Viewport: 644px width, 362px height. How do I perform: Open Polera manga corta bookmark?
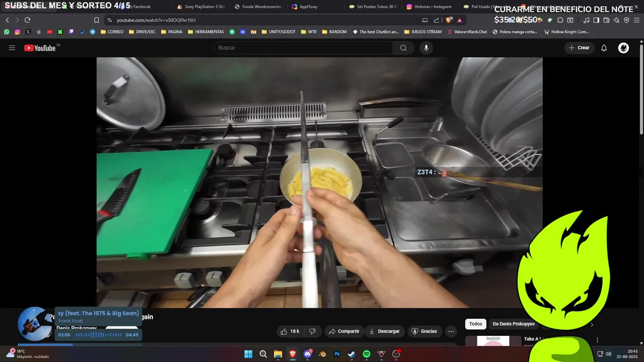pos(515,32)
